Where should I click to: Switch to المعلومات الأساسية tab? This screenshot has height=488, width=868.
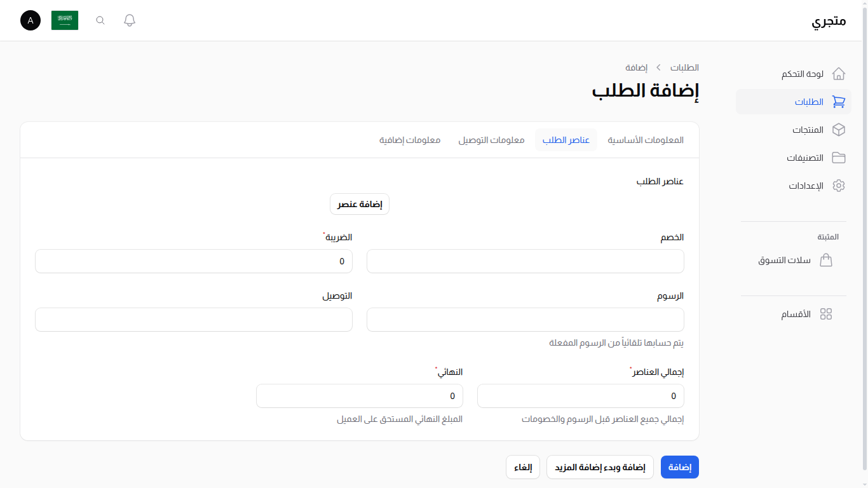[646, 140]
